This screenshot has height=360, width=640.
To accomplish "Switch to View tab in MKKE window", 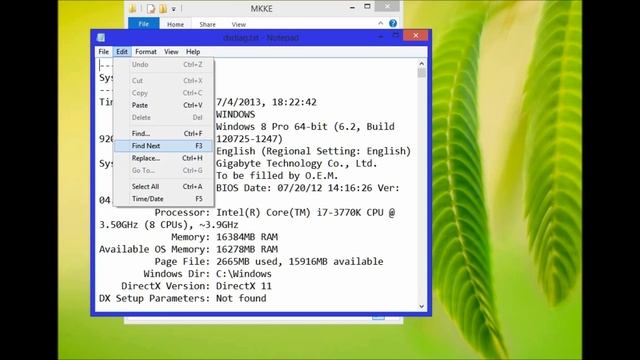I will [x=239, y=24].
